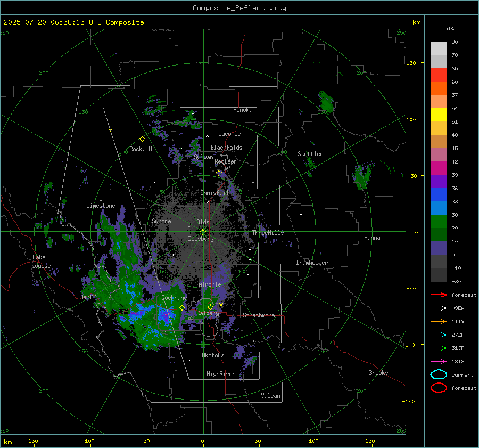Click the Sundre label
The image size is (479, 448).
pyautogui.click(x=161, y=221)
